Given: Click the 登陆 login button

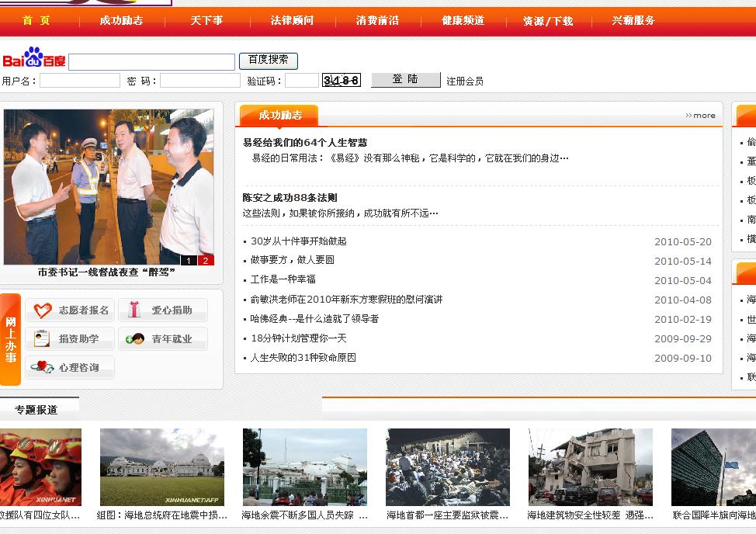Looking at the screenshot, I should pyautogui.click(x=405, y=79).
